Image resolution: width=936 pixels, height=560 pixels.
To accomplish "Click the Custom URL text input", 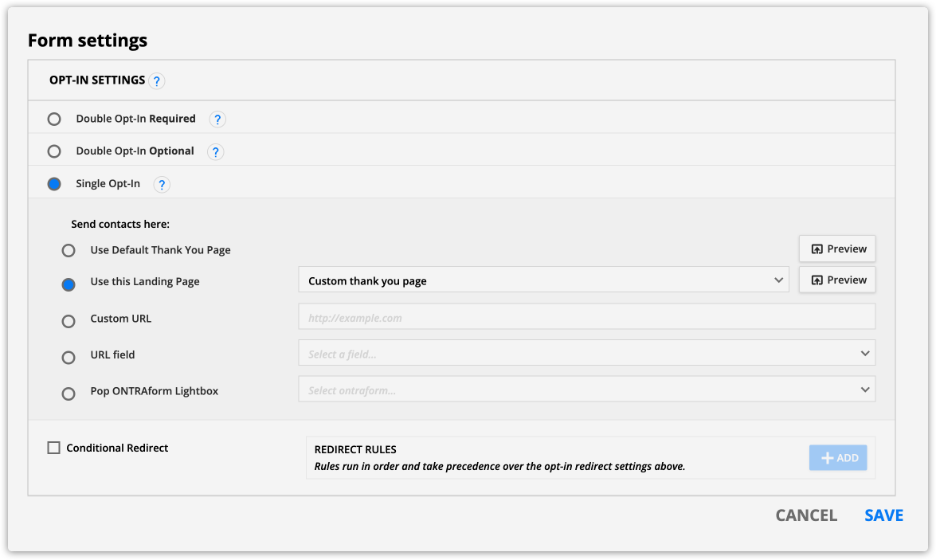I will (586, 317).
